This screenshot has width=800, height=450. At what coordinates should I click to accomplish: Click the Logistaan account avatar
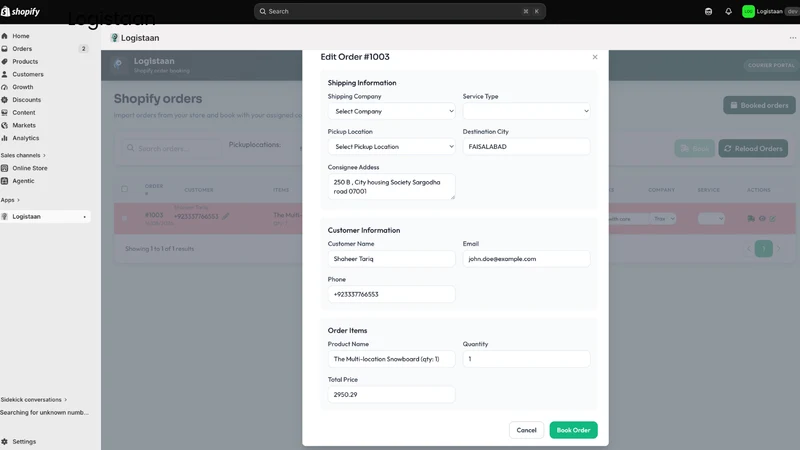tap(748, 11)
